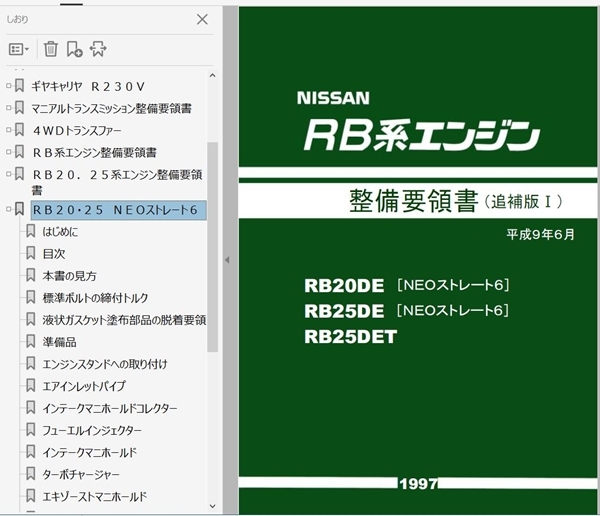This screenshot has height=516, width=600.
Task: Go to the インテークマニホールド bookmark
Action: pyautogui.click(x=90, y=452)
